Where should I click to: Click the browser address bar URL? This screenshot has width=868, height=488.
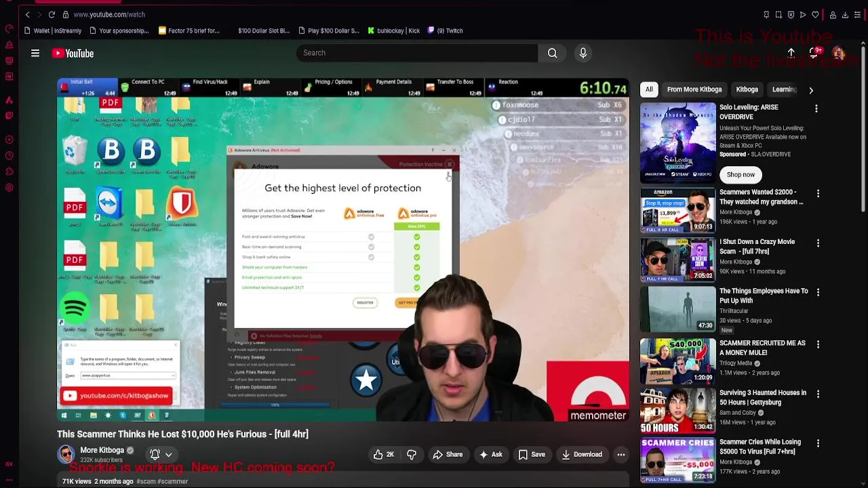click(x=109, y=14)
